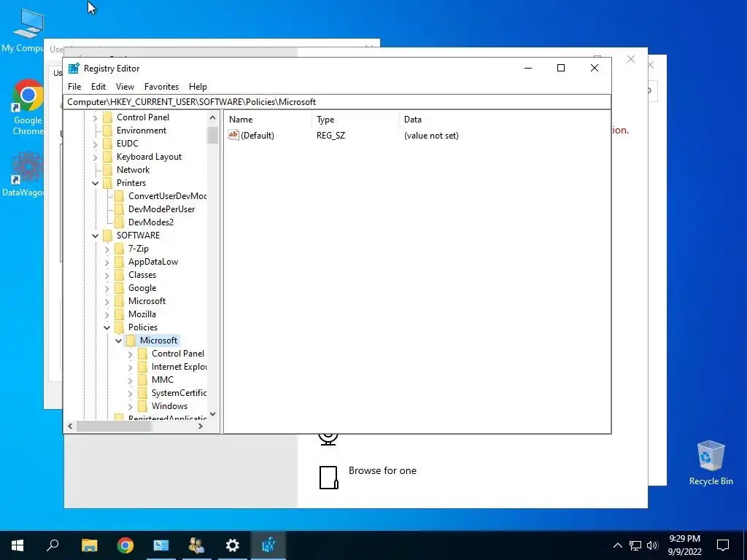Open File Explorer from the taskbar

click(x=89, y=545)
